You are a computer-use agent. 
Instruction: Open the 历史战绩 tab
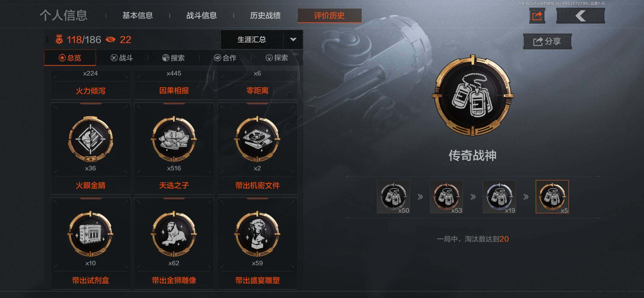coord(265,15)
